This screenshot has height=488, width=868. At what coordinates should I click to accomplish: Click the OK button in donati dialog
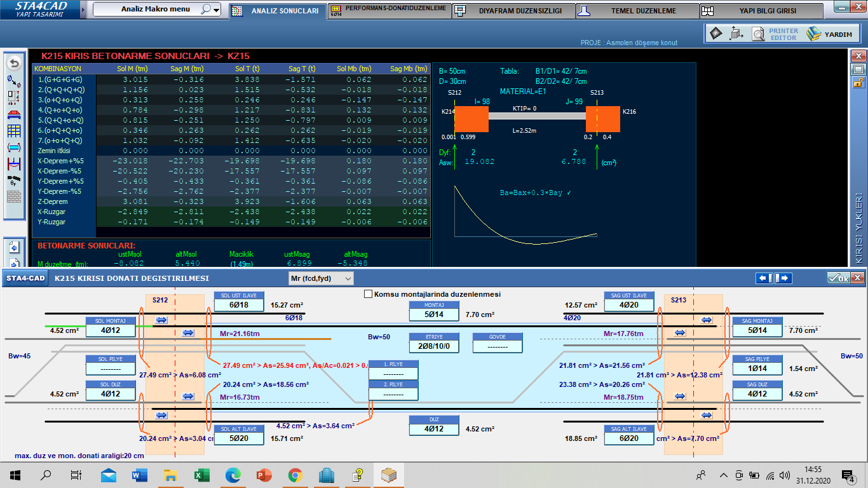pyautogui.click(x=837, y=278)
